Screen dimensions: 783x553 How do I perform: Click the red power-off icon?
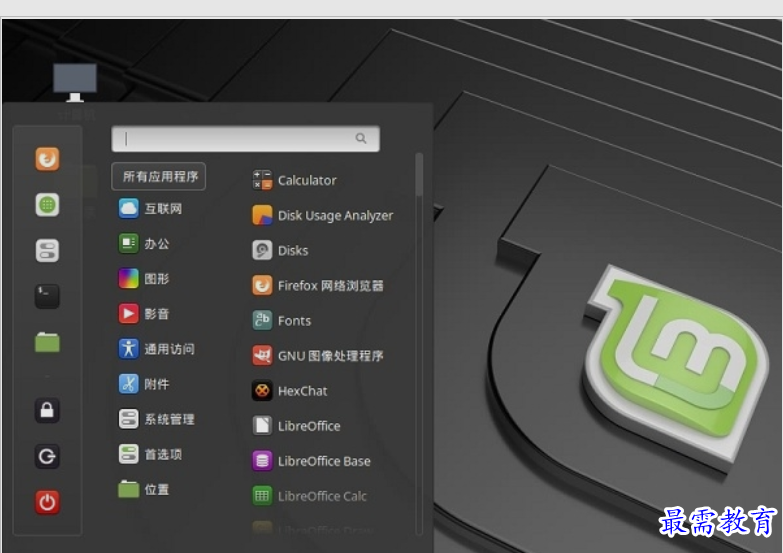[x=47, y=502]
